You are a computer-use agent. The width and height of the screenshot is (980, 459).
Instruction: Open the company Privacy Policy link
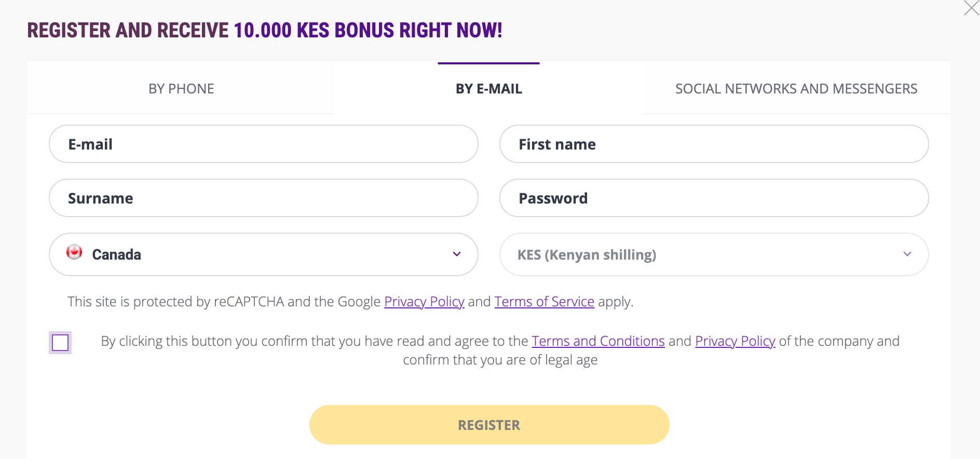point(735,341)
